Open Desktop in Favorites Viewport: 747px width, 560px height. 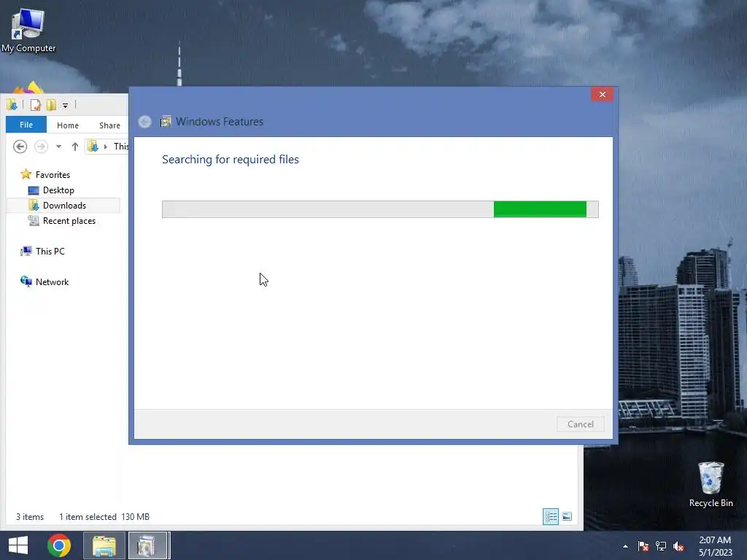point(52,190)
